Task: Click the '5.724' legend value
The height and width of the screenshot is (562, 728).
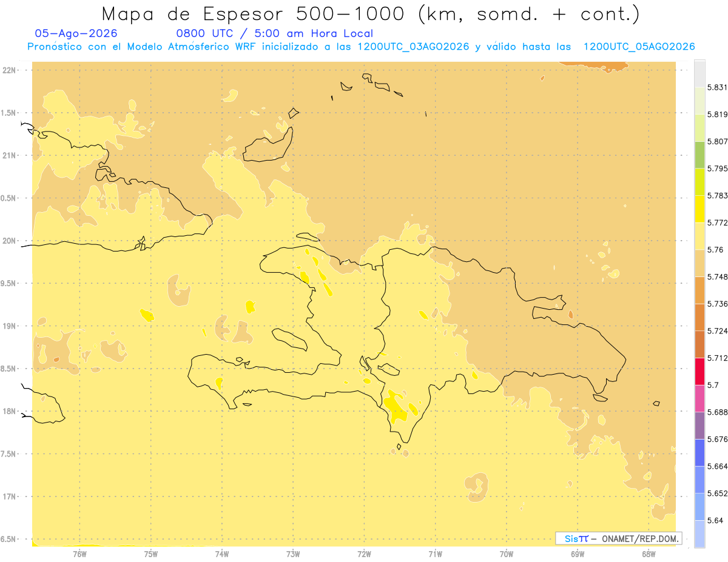Action: pyautogui.click(x=718, y=331)
